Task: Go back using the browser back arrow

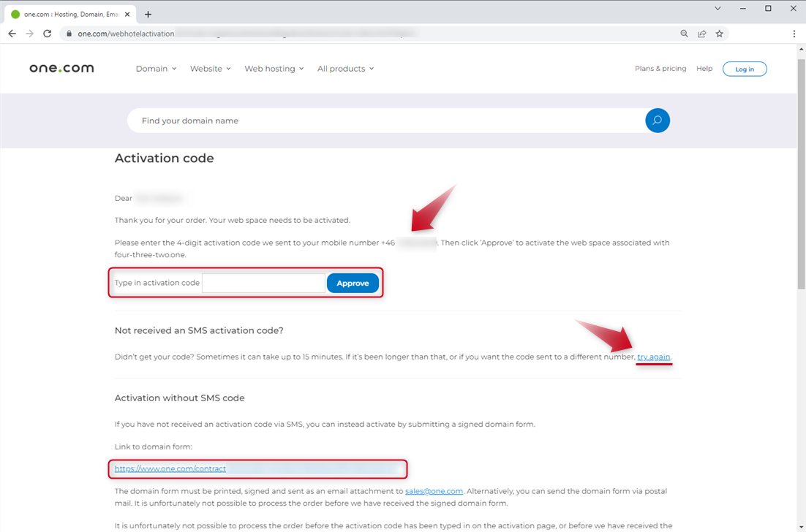Action: pyautogui.click(x=12, y=34)
